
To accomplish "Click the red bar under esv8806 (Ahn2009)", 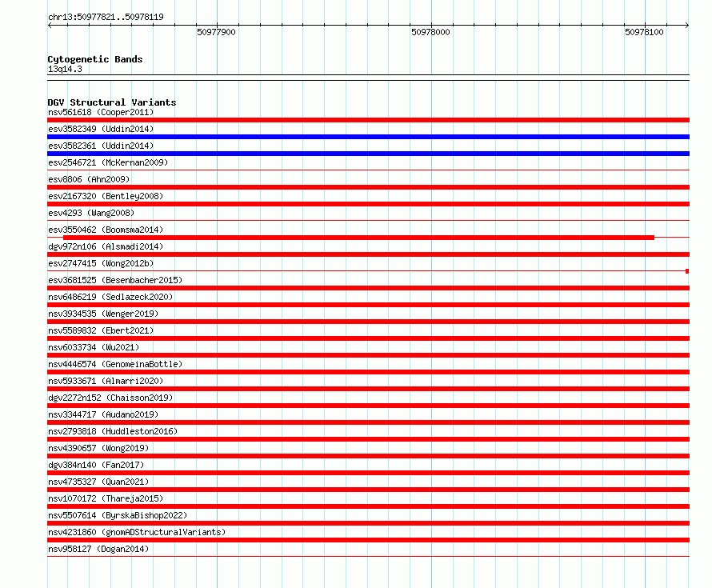I will pos(368,187).
